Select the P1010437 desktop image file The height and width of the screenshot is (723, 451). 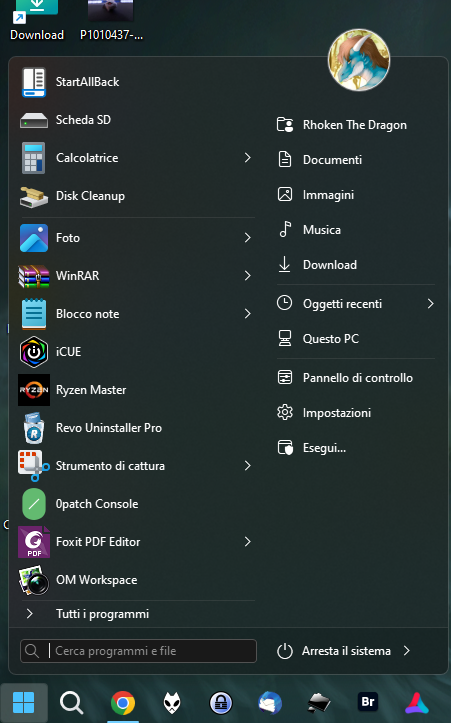click(x=111, y=21)
